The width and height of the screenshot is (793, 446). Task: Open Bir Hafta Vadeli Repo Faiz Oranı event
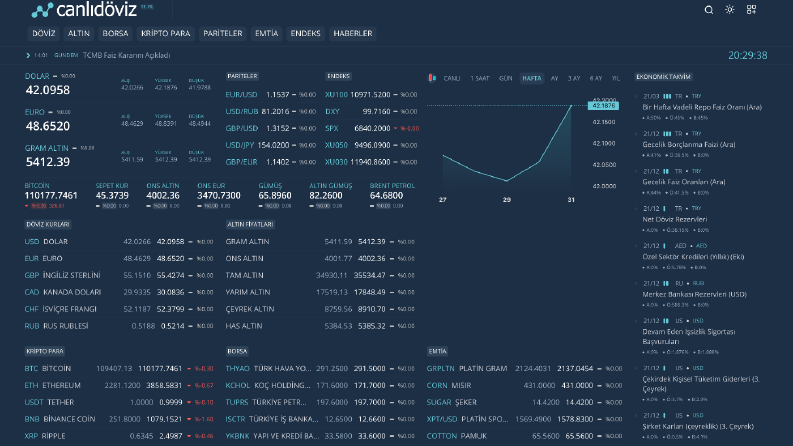tap(701, 107)
